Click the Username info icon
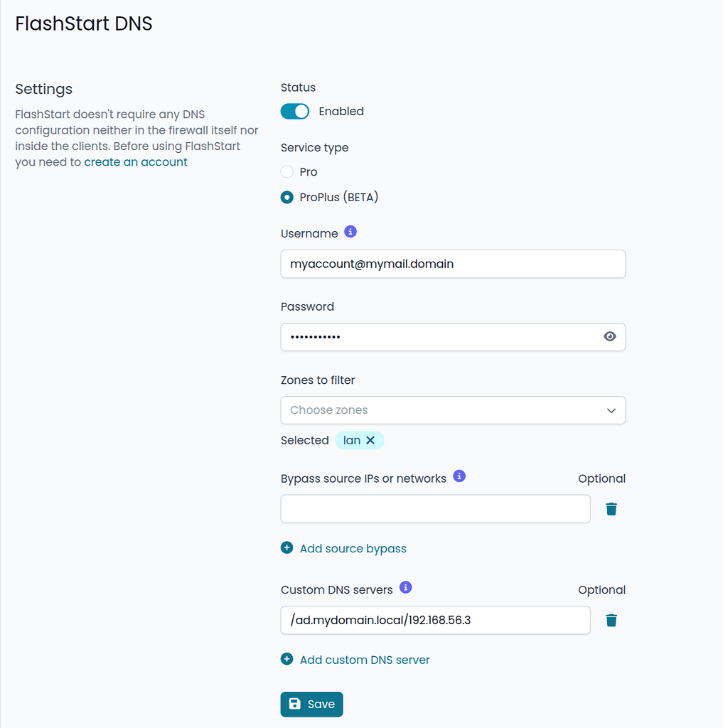 click(x=349, y=232)
